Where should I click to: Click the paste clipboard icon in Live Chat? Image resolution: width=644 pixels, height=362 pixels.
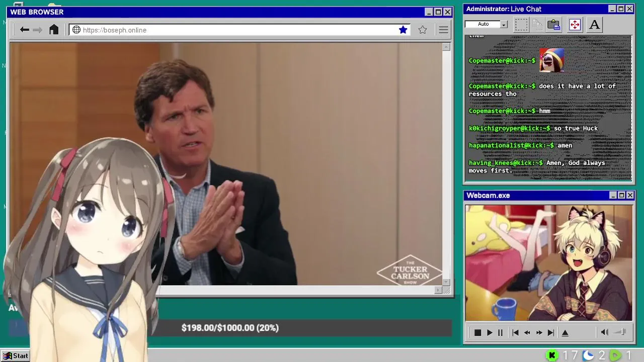[x=554, y=25]
